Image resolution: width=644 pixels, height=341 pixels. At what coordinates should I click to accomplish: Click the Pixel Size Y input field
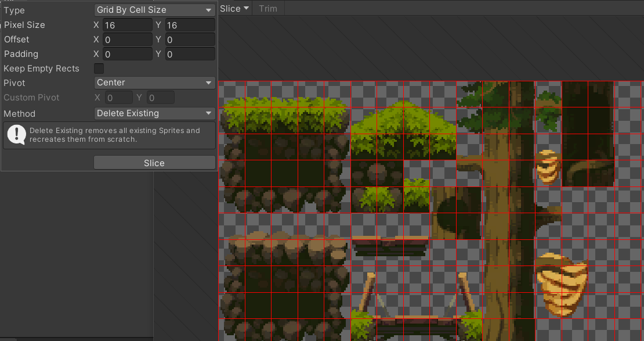tap(190, 24)
